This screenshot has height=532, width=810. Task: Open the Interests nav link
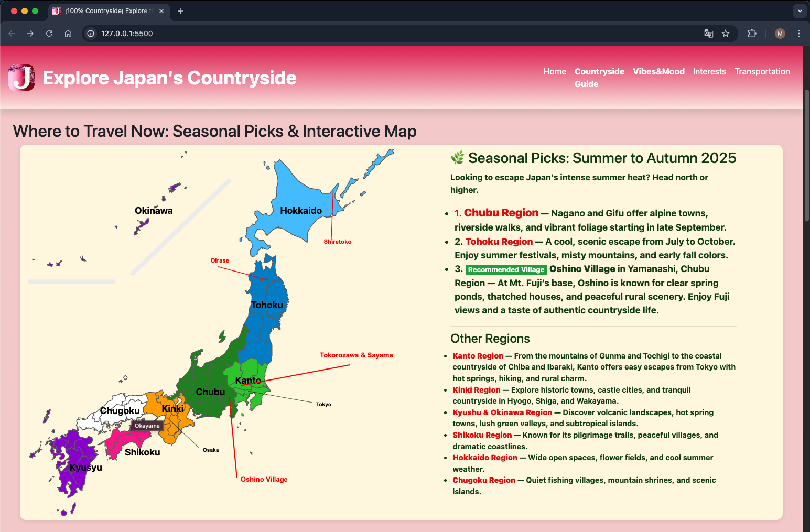[709, 71]
